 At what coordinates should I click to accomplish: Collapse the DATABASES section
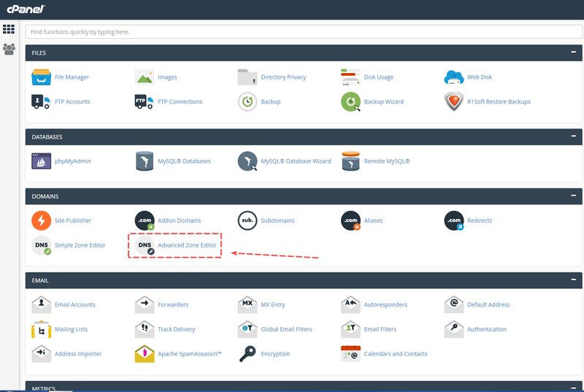tap(574, 137)
